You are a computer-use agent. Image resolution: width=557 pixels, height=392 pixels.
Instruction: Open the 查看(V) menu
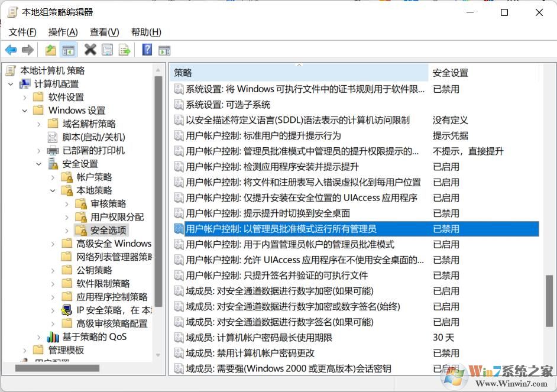104,32
